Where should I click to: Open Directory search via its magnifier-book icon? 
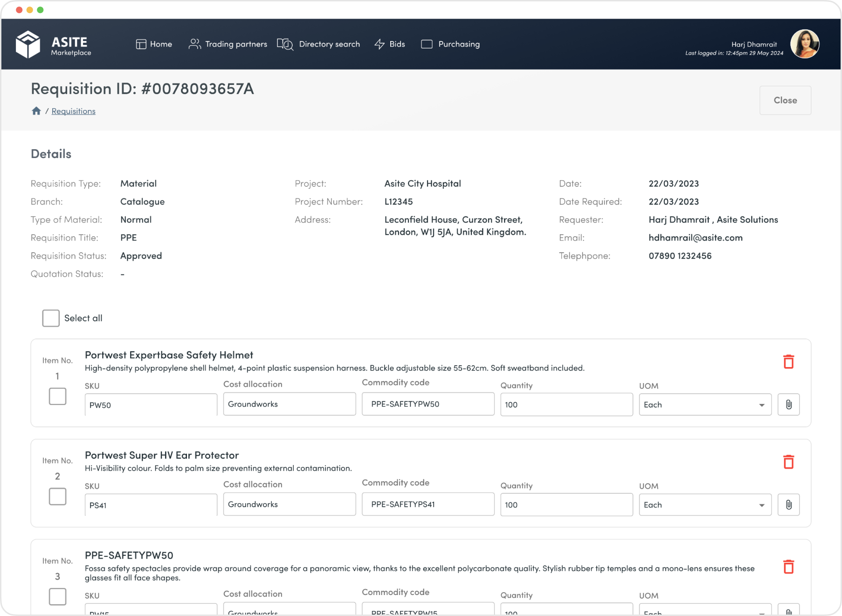point(285,44)
